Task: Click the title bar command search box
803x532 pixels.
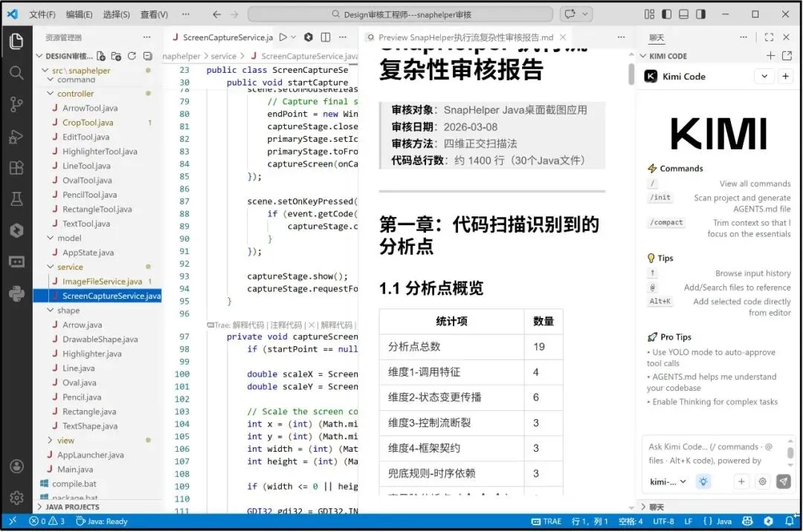Action: (400, 14)
